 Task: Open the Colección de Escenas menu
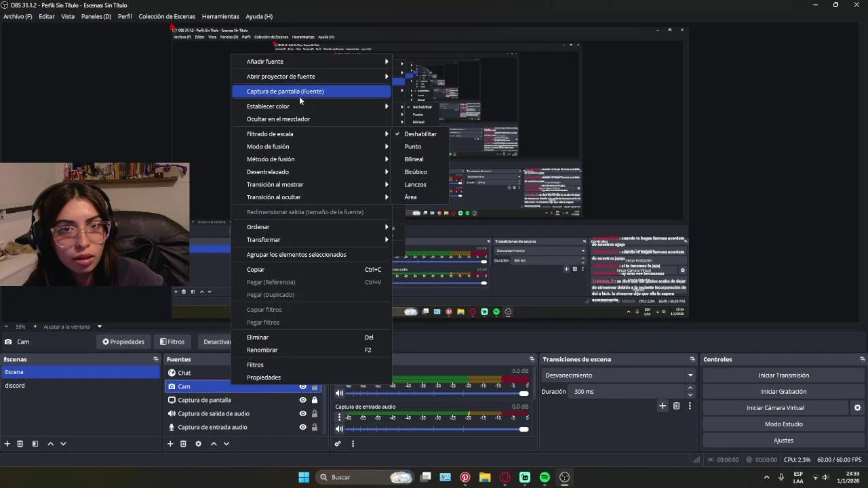(x=167, y=16)
